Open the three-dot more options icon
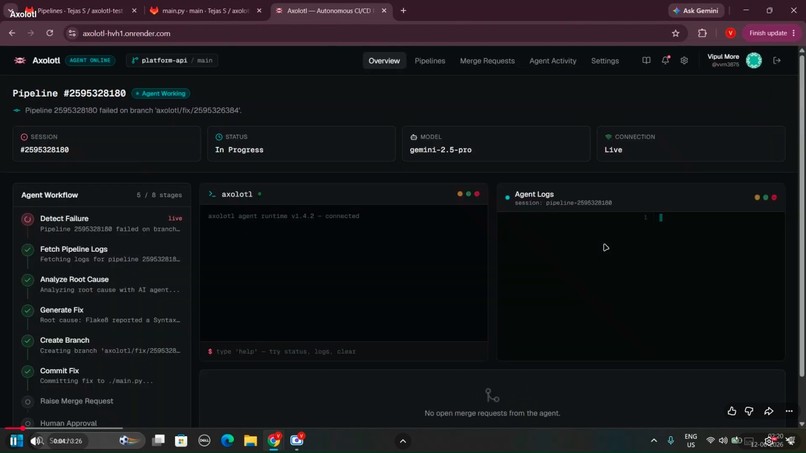Image resolution: width=806 pixels, height=453 pixels. coord(789,411)
